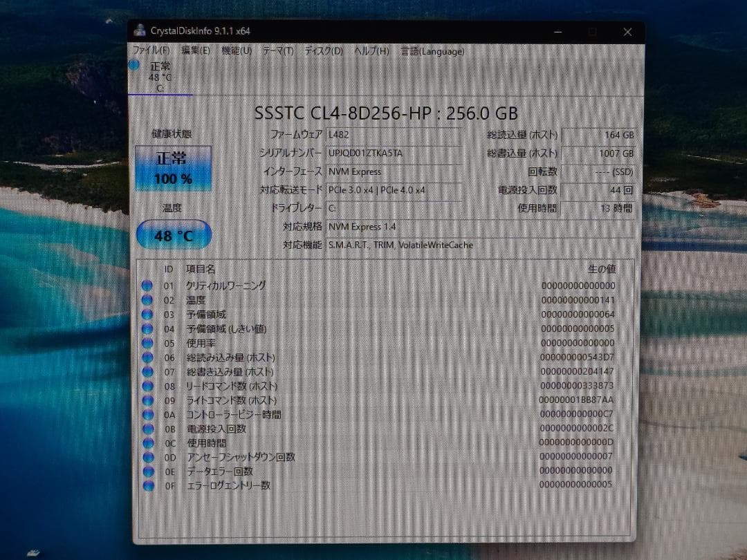
Task: Click the rotation rate field ---- (SSD)
Action: [x=598, y=172]
